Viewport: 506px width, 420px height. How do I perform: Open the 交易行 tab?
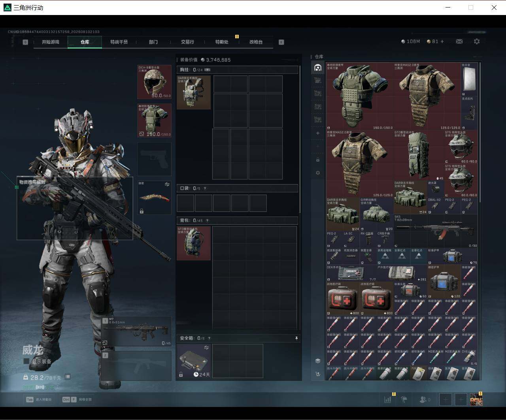pyautogui.click(x=187, y=42)
